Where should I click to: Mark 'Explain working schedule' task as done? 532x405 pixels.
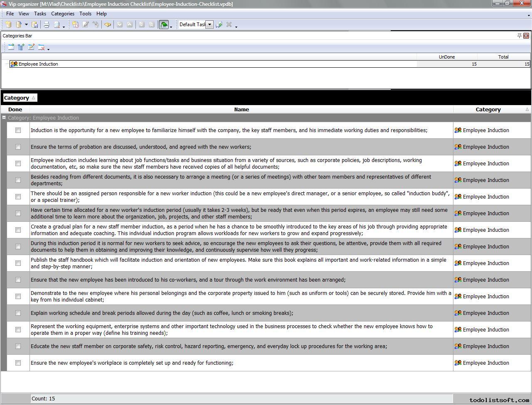pyautogui.click(x=18, y=313)
